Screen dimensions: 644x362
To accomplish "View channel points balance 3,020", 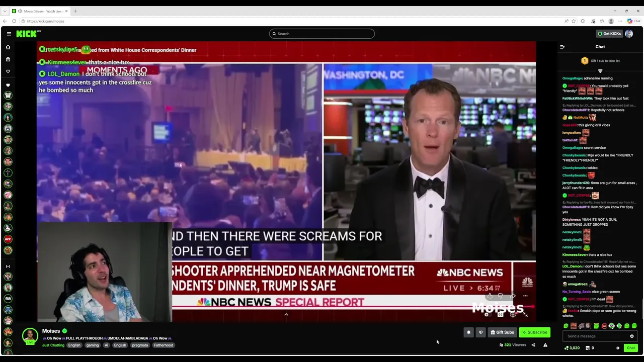I will pos(572,348).
